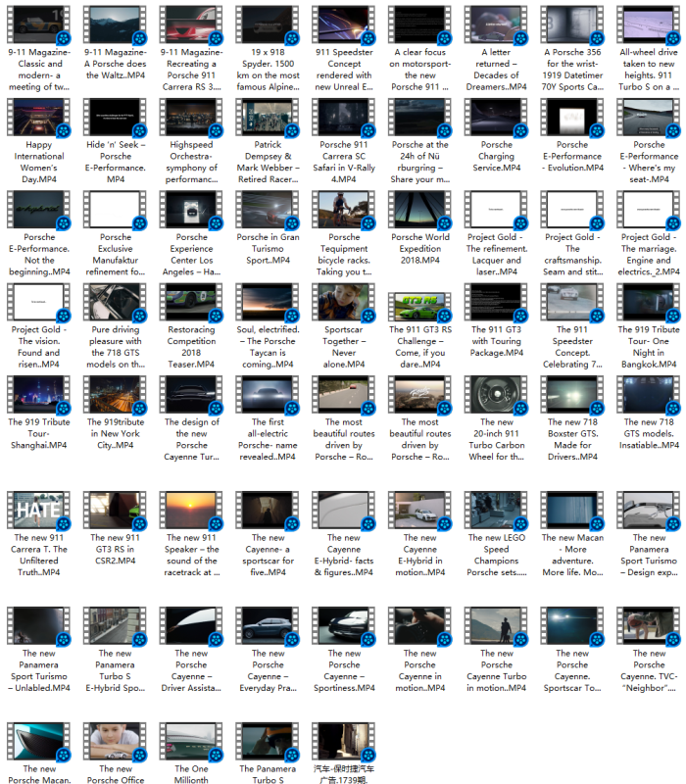
Task: Select thumbnail of Project Gold - The refinement
Action: point(496,210)
